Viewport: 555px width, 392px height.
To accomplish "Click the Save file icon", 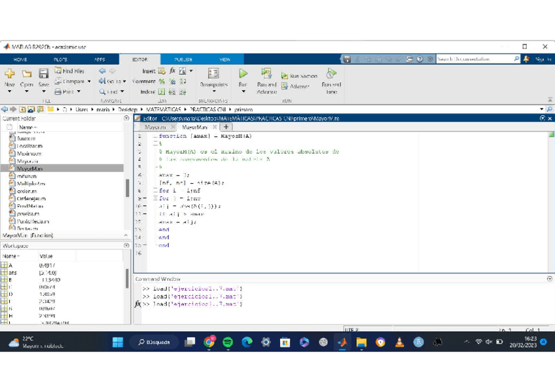I will click(x=43, y=75).
